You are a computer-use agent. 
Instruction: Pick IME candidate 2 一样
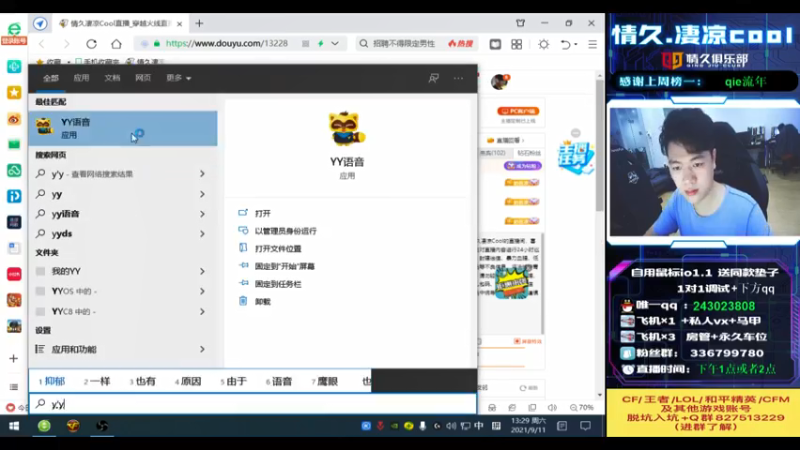(x=97, y=381)
